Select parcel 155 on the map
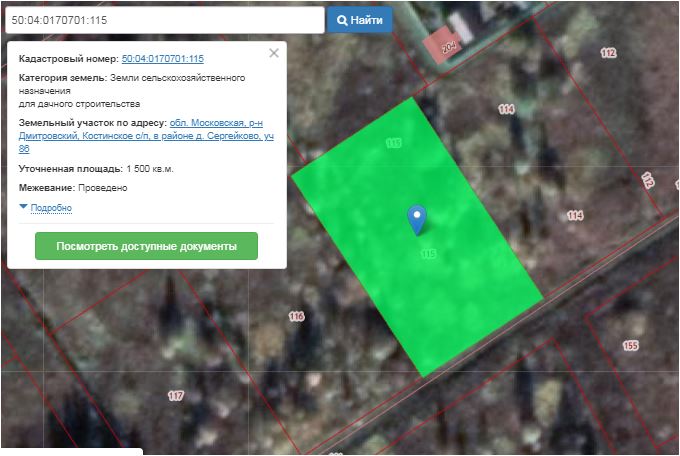Screen dimensions: 680x456 (x=630, y=346)
